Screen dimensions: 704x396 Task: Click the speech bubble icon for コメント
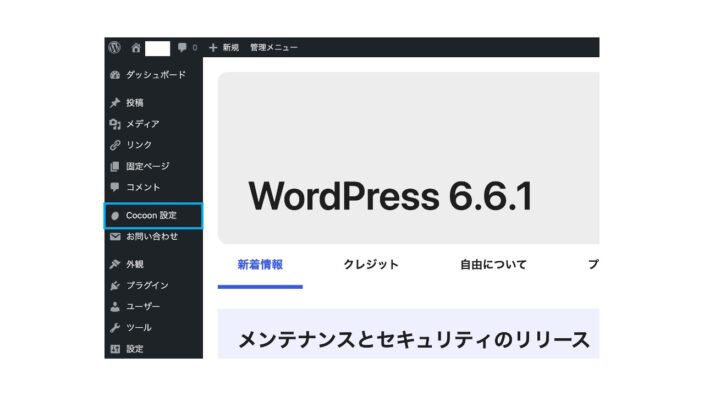click(115, 187)
